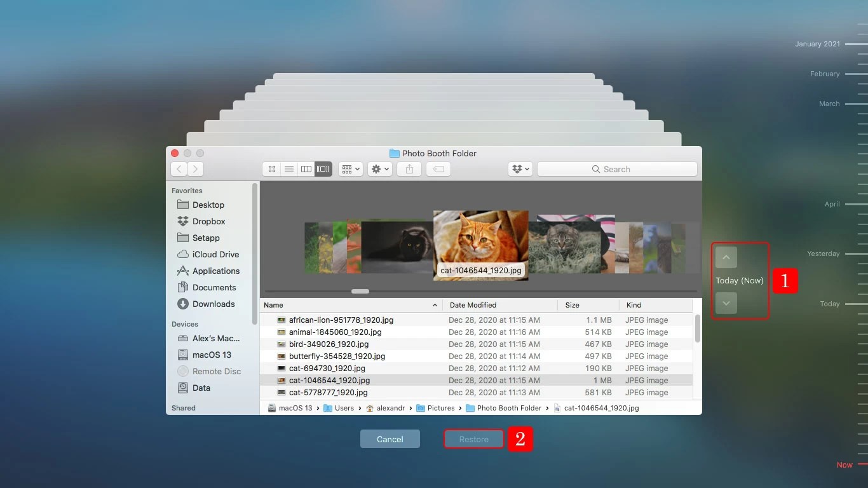The width and height of the screenshot is (868, 488).
Task: Open Pictures from the path bar breadcrumb
Action: [441, 408]
